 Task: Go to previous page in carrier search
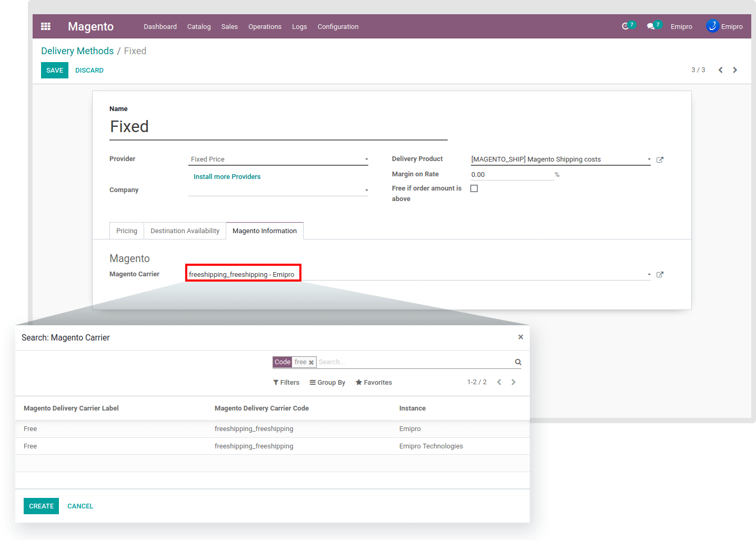click(499, 382)
